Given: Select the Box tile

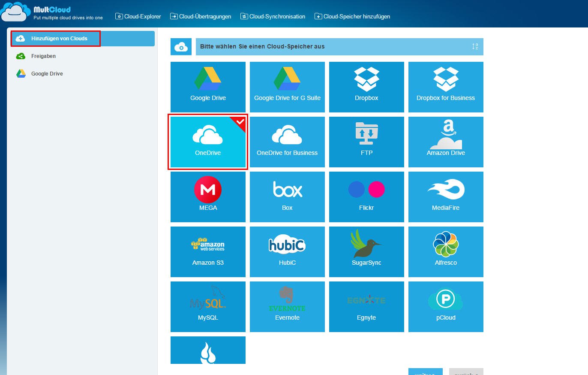Looking at the screenshot, I should (x=287, y=197).
